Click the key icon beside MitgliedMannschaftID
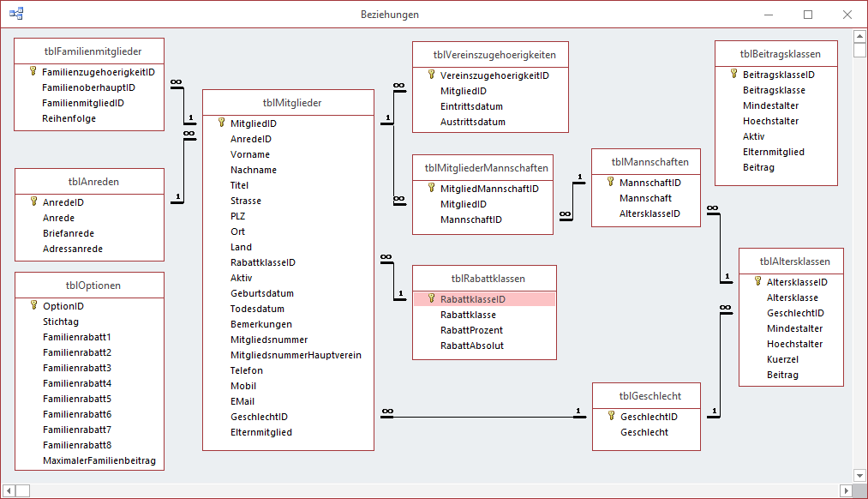Viewport: 868px width, 499px height. [x=431, y=188]
